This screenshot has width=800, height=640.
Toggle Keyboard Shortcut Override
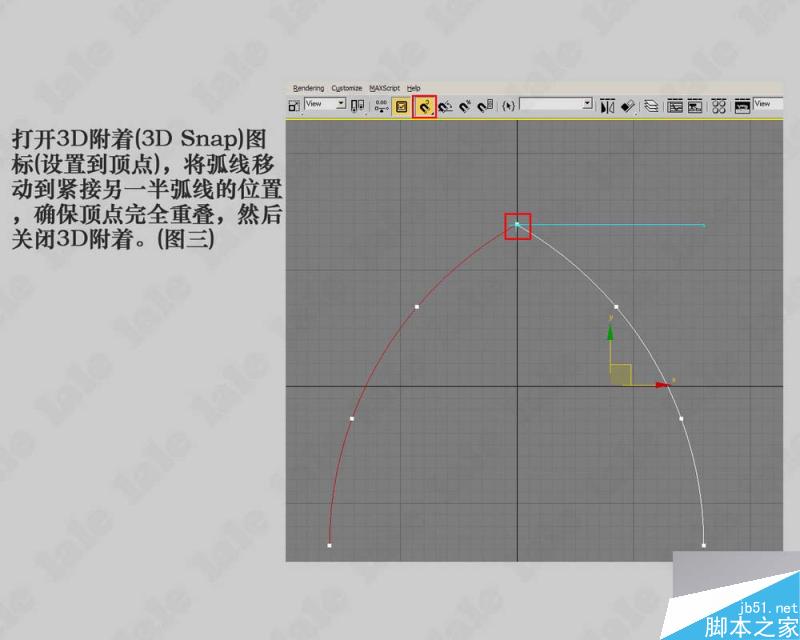(404, 104)
